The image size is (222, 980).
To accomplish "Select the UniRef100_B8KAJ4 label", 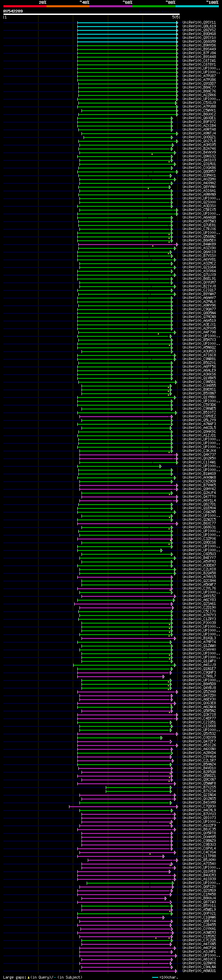I will 199,898.
